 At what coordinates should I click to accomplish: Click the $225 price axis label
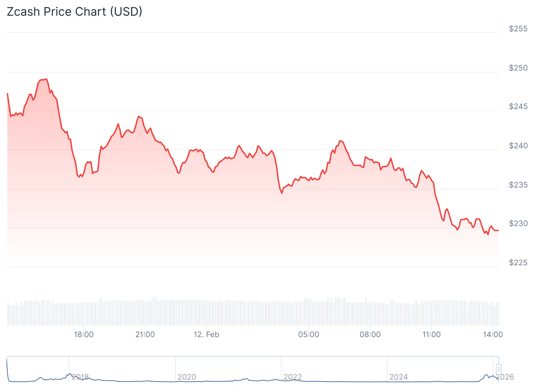click(518, 263)
